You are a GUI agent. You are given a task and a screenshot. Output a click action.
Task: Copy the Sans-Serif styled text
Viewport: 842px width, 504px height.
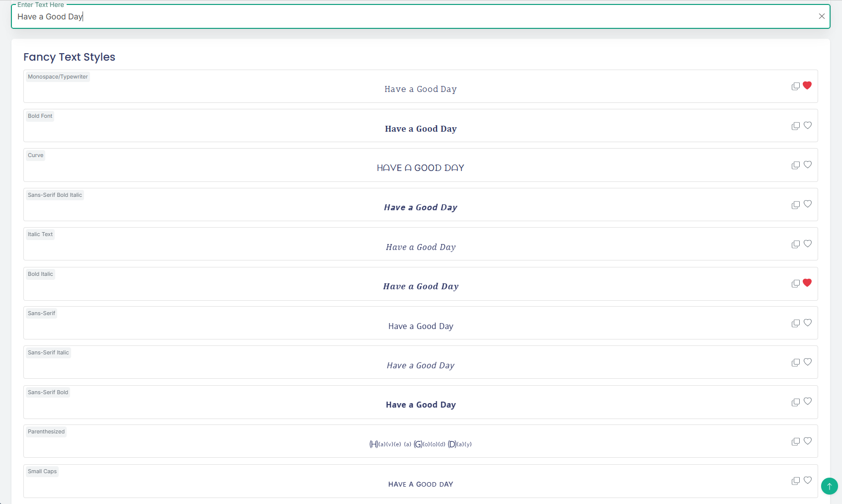(x=795, y=323)
